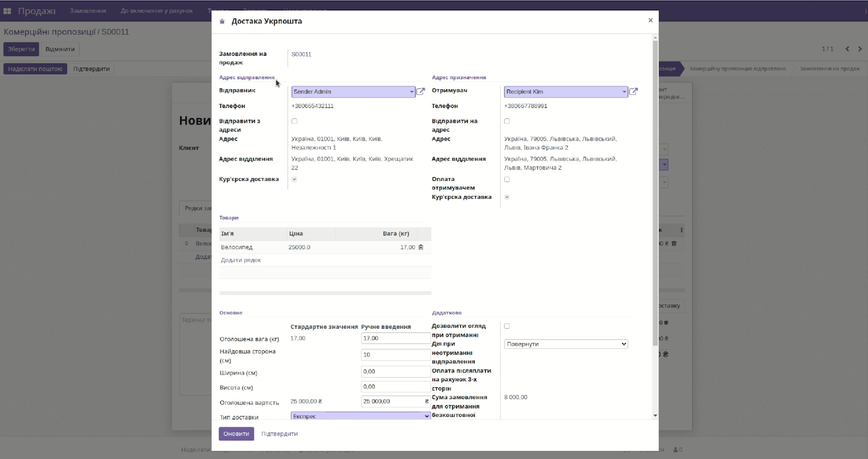Click the 8 000,00 free delivery amount

click(515, 398)
